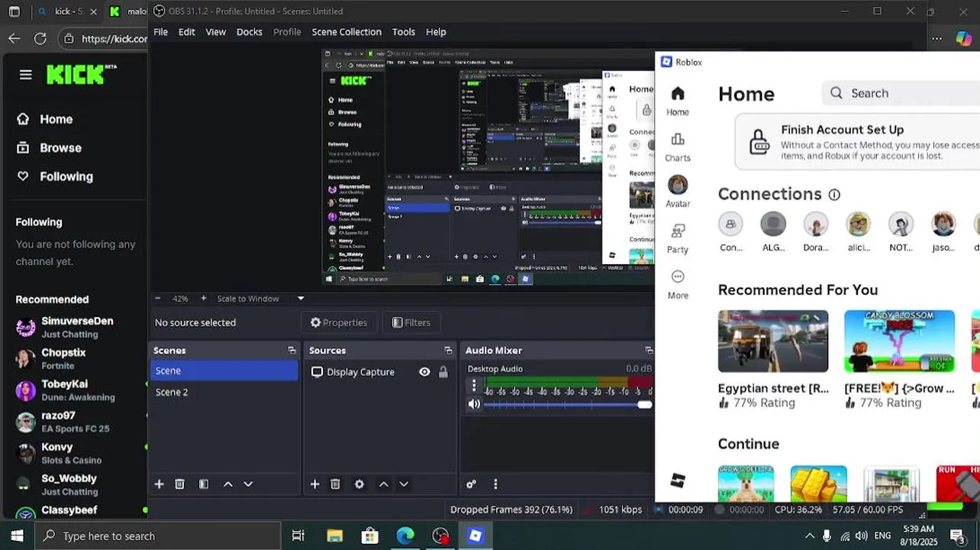The width and height of the screenshot is (980, 550).
Task: Open scene filters icon in Scenes toolbar
Action: [204, 484]
